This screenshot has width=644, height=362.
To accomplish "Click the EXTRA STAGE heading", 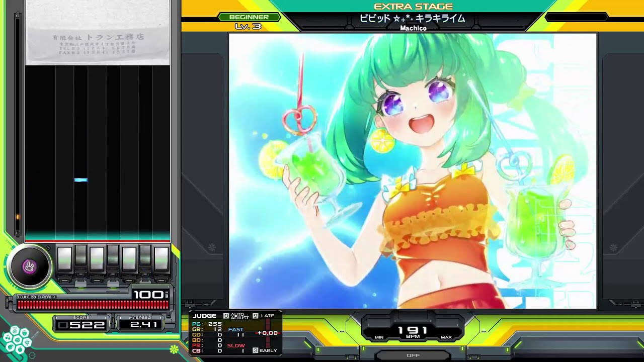I will pos(413,7).
